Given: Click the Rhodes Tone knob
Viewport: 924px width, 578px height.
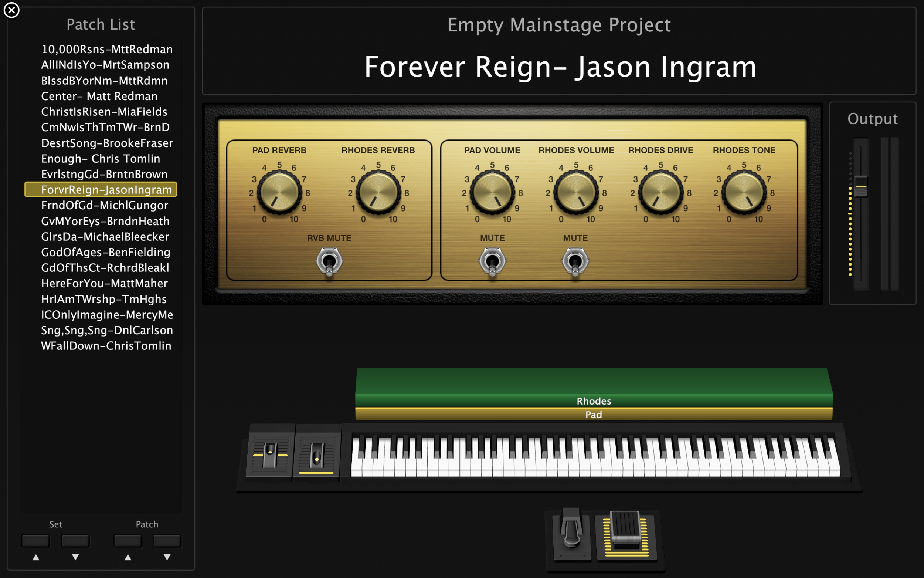Looking at the screenshot, I should coord(744,192).
